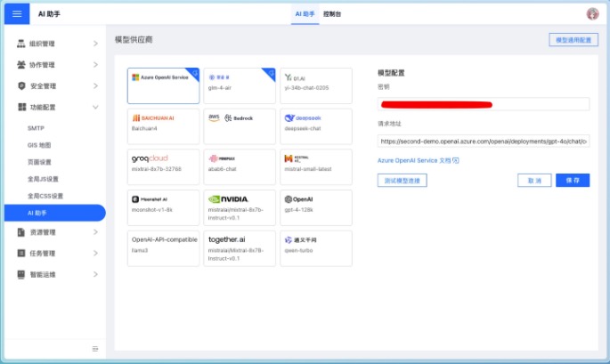610x364 pixels.
Task: Select the Moonshot AI provider logo
Action: coord(150,199)
